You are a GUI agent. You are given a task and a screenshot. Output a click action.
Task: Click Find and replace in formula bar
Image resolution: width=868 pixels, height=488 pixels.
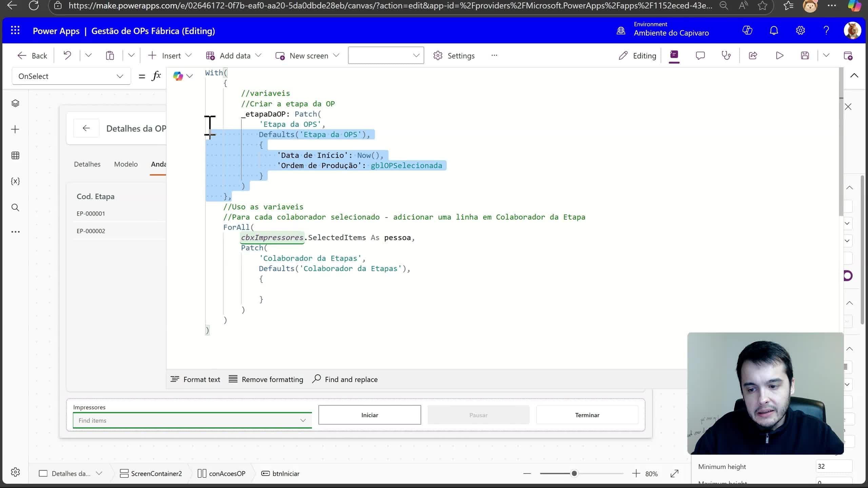[344, 379]
